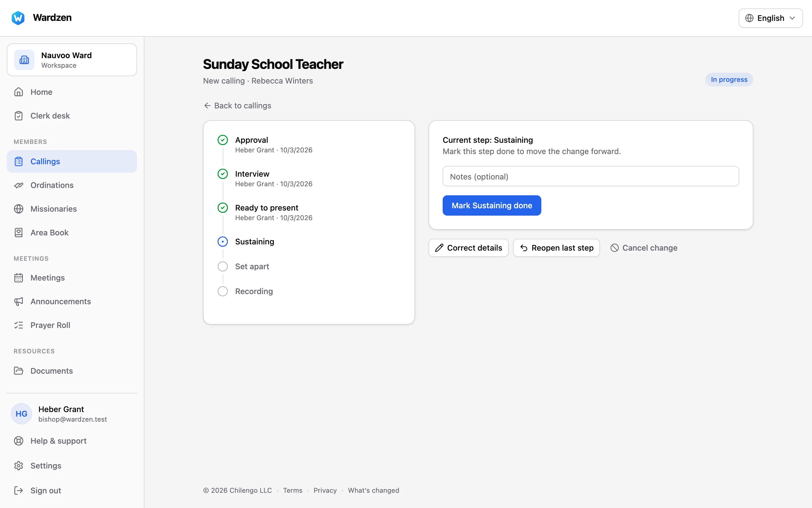
Task: Click the Settings gear icon
Action: (18, 466)
